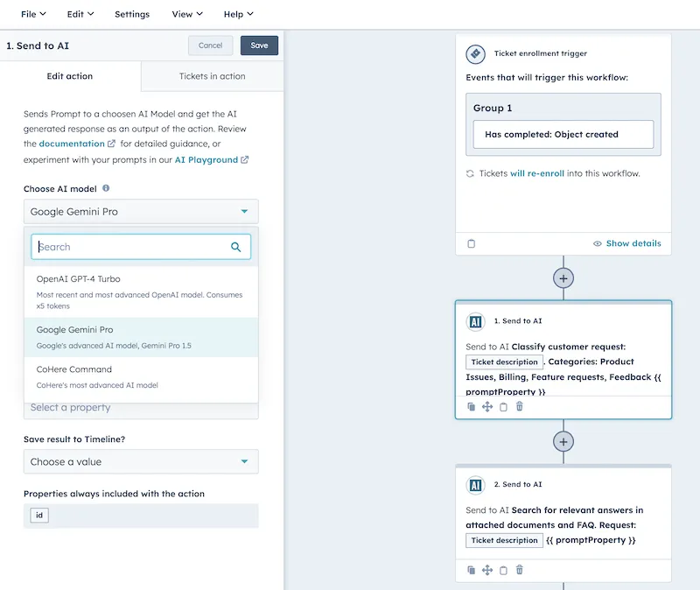The image size is (700, 590).
Task: Click the move icon on action 2 card
Action: coord(487,570)
